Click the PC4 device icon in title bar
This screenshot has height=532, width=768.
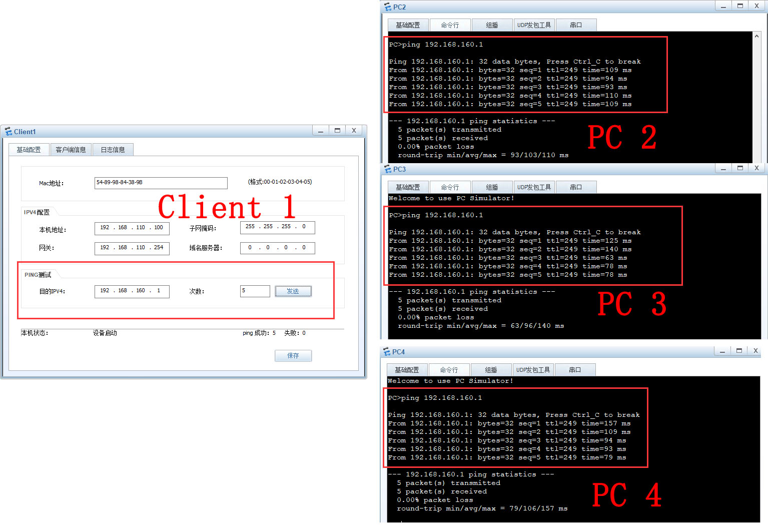click(386, 351)
